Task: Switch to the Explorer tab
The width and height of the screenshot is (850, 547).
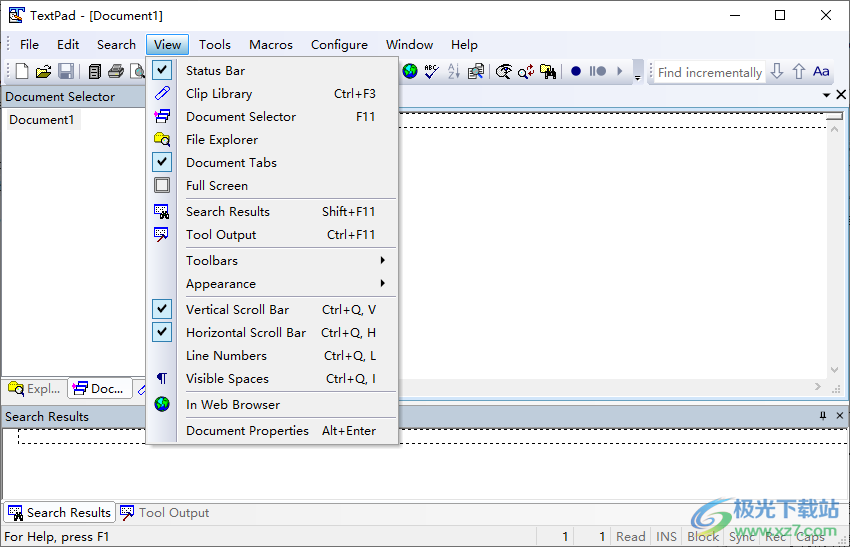Action: 35,389
